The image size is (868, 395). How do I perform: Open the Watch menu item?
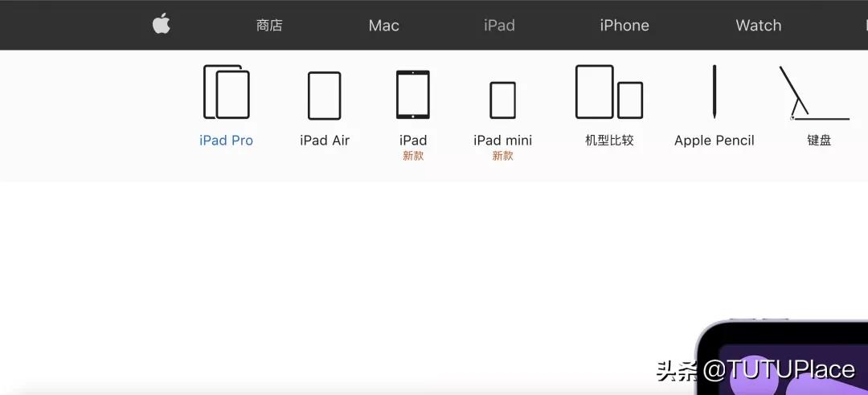point(759,26)
